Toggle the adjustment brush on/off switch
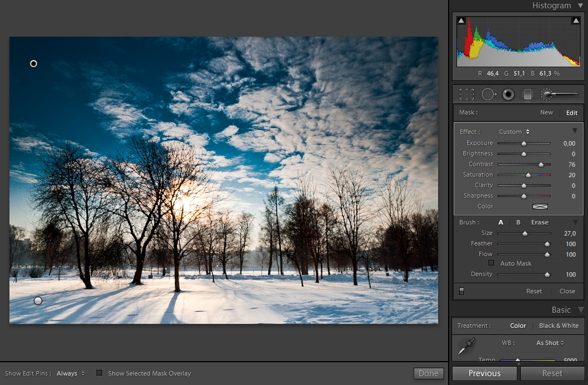588x385 pixels. click(x=461, y=291)
